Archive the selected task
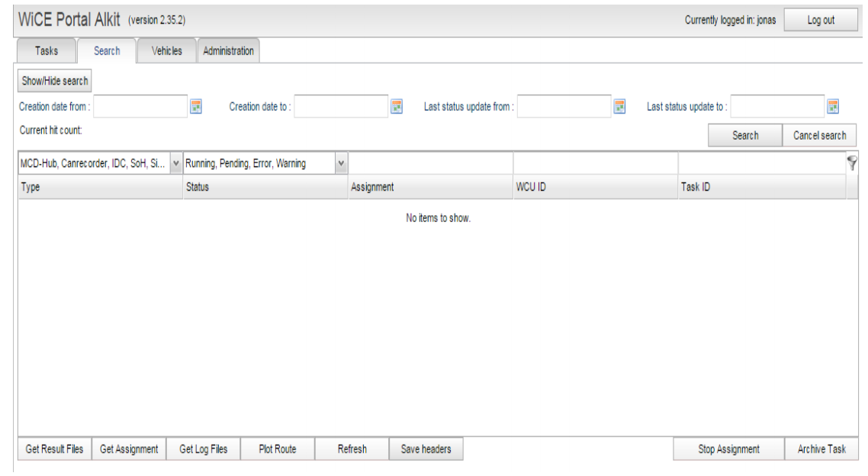Screen dimensions: 868x476 click(821, 449)
